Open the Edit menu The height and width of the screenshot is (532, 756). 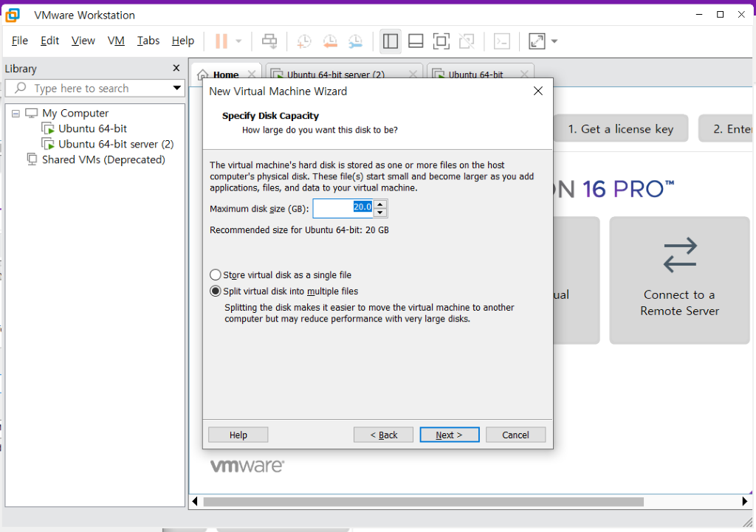click(49, 41)
